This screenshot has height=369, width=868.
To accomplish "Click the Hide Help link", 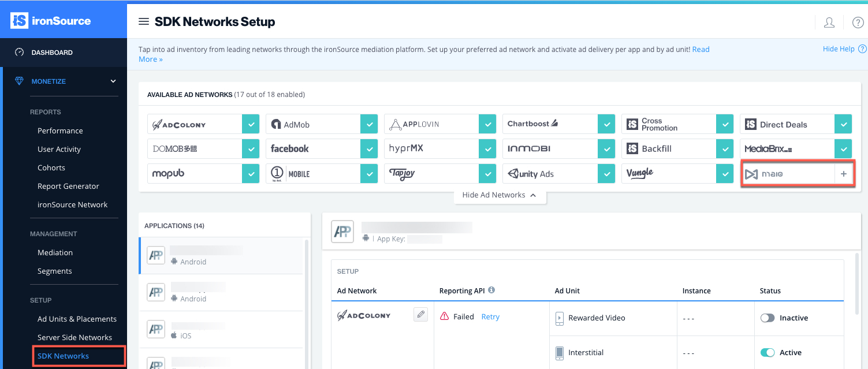I will (839, 49).
